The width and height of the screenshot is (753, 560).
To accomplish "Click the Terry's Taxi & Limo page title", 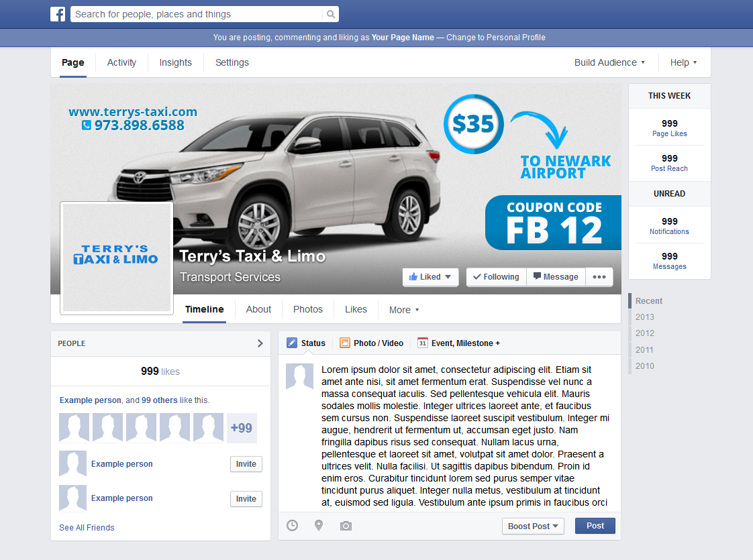I will click(x=252, y=256).
